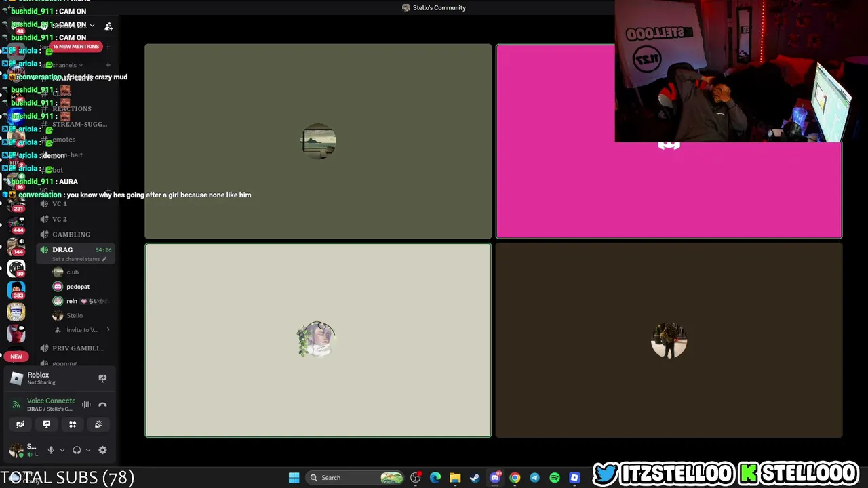
Task: Open OBS Studio from the taskbar
Action: point(415,478)
